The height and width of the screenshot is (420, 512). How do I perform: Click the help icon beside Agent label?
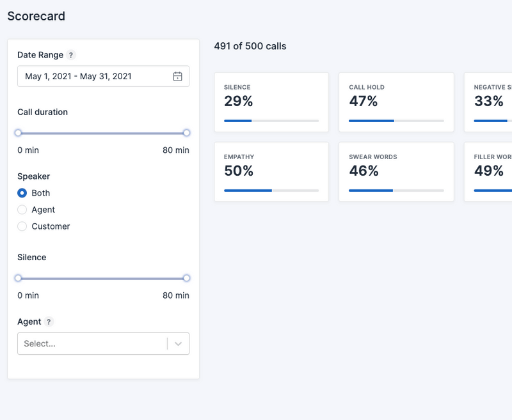(x=49, y=322)
